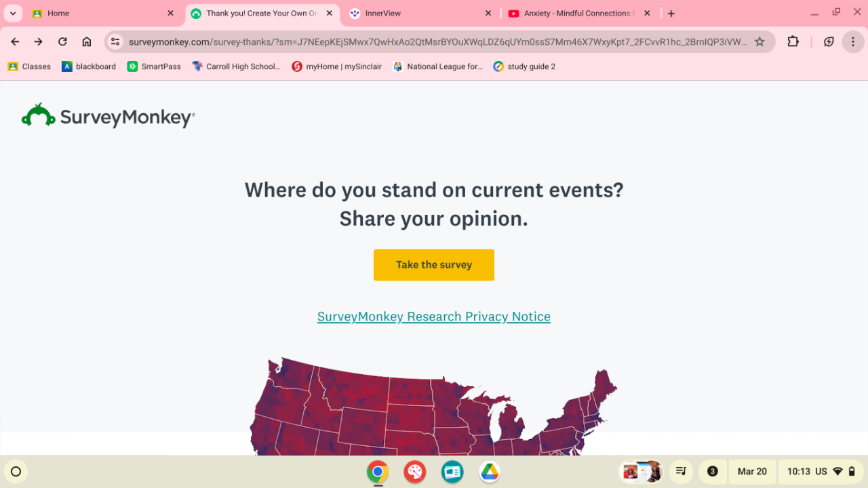Open the media controls music icon in shelf
The height and width of the screenshot is (488, 868).
682,472
